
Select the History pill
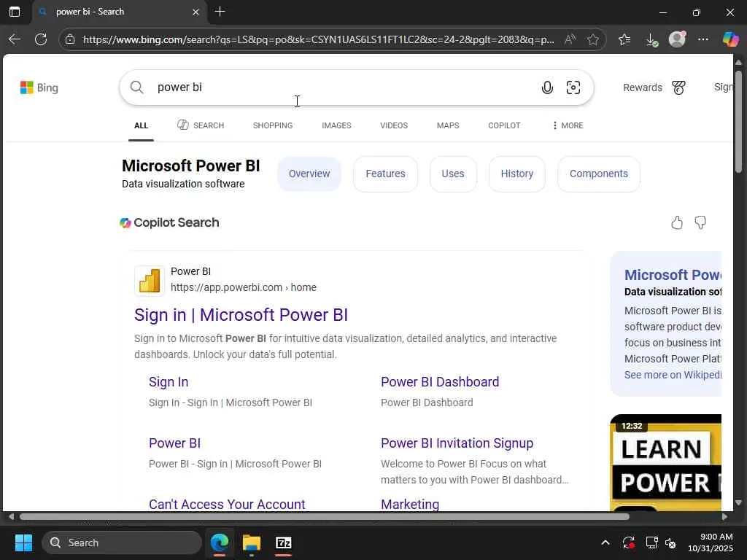[517, 174]
